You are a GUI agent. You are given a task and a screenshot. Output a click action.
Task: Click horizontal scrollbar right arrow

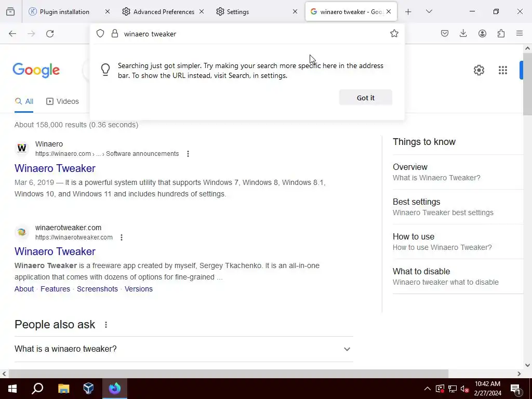point(519,374)
